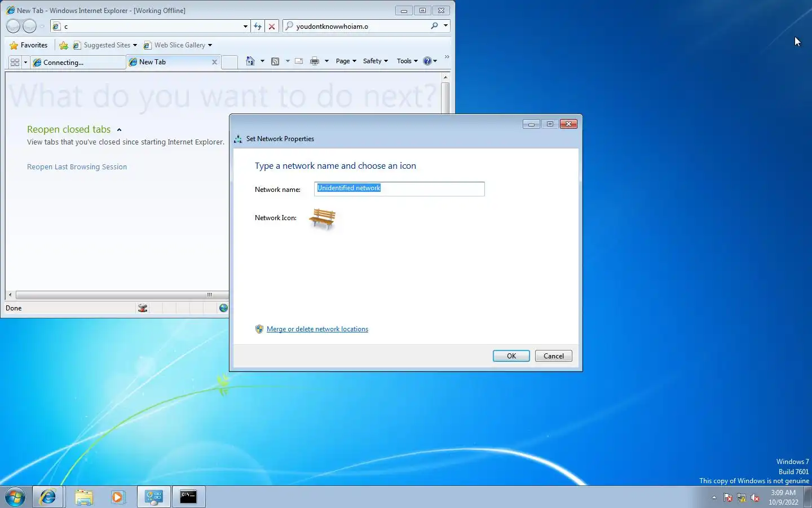Open the Print dropdown arrow
This screenshot has width=812, height=508.
point(326,61)
